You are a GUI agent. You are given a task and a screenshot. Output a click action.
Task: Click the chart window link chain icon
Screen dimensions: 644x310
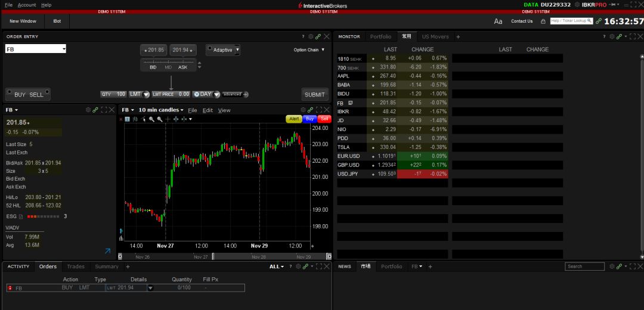[x=310, y=110]
